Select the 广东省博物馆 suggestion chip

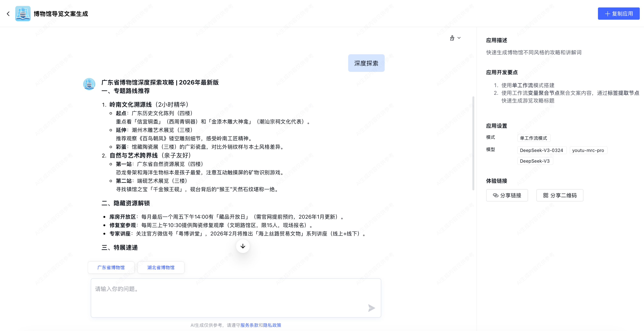click(x=111, y=268)
